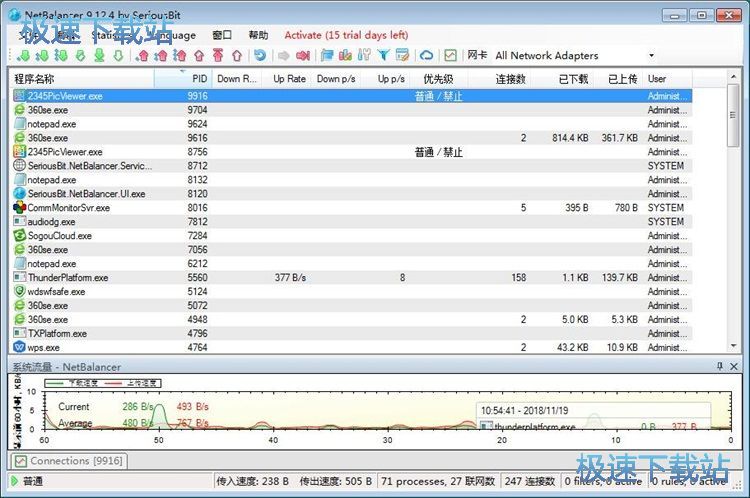Toggle the traffic chart toolbar icon
750x498 pixels.
450,55
